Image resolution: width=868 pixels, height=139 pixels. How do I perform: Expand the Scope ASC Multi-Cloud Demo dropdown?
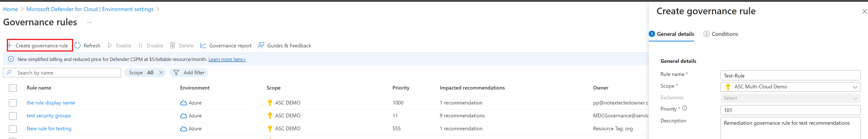(x=790, y=87)
